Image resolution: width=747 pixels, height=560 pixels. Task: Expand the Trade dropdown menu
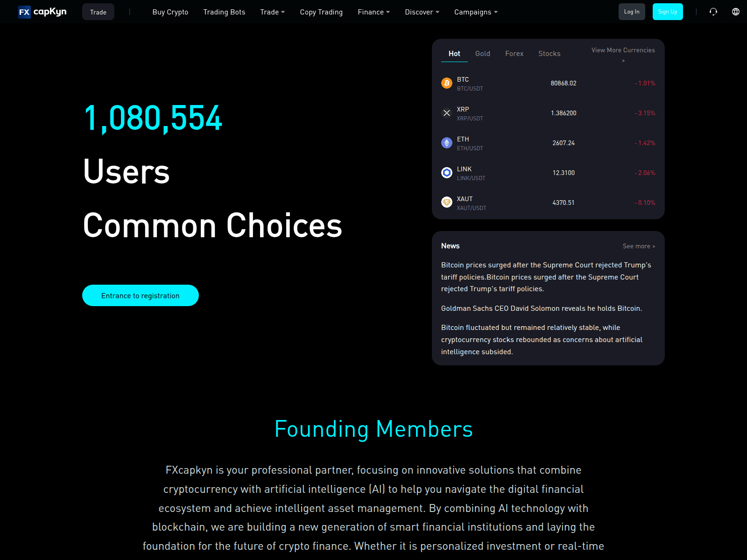pyautogui.click(x=273, y=12)
